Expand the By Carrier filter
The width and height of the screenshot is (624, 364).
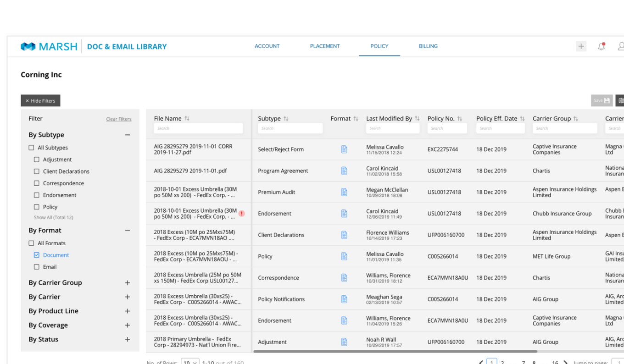(x=128, y=297)
